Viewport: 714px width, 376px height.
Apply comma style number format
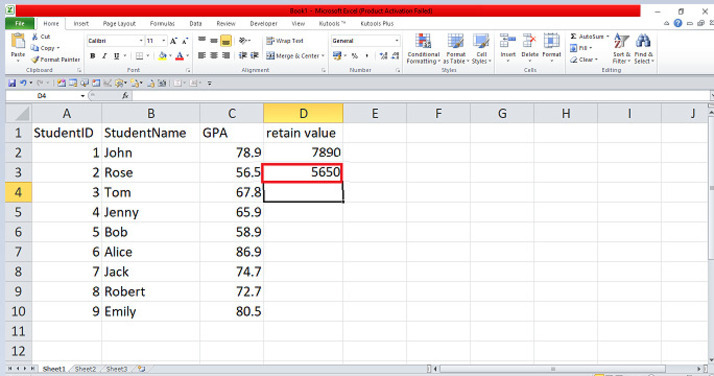click(367, 56)
